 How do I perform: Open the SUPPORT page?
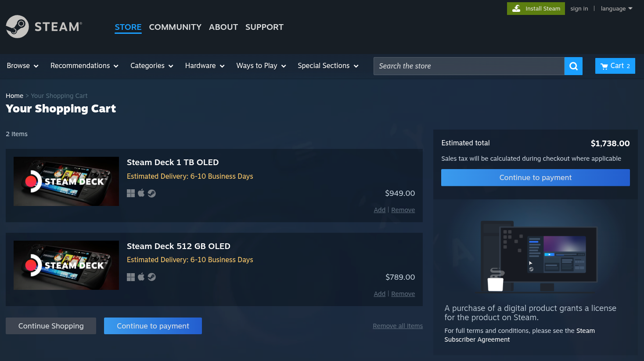coord(264,27)
